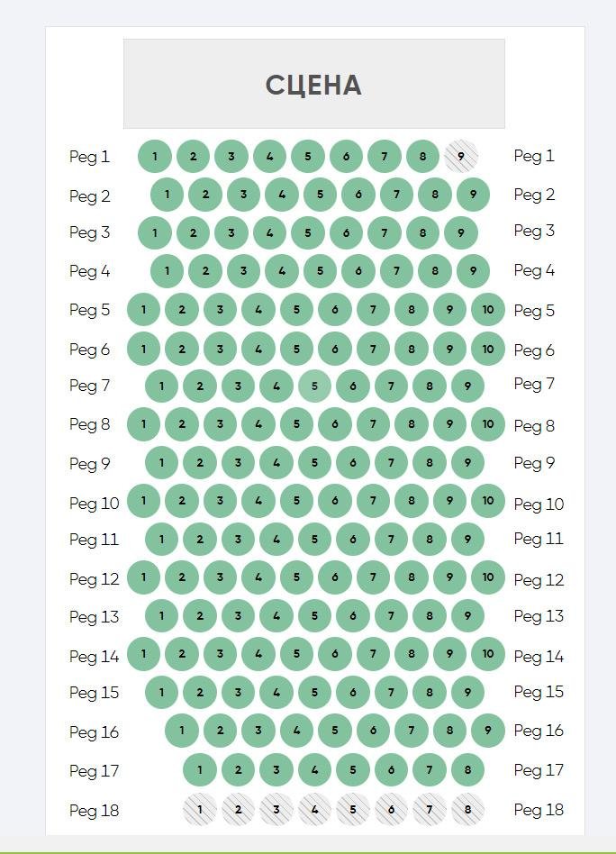Screen dimensions: 616x854
Task: Click the СЦЕНА stage area
Action: pyautogui.click(x=314, y=84)
